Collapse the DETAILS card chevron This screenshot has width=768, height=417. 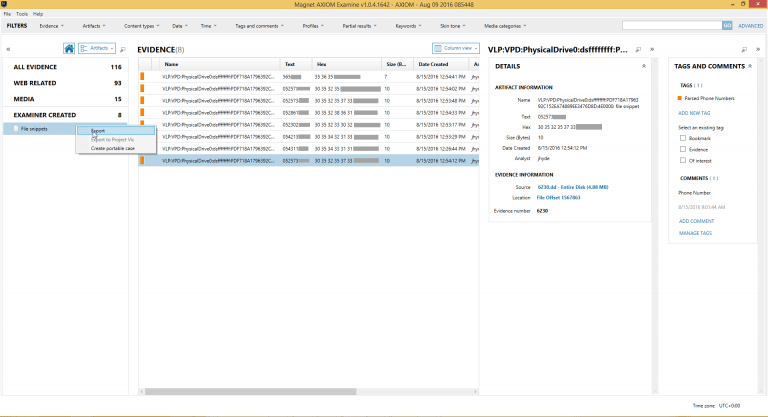[x=644, y=66]
